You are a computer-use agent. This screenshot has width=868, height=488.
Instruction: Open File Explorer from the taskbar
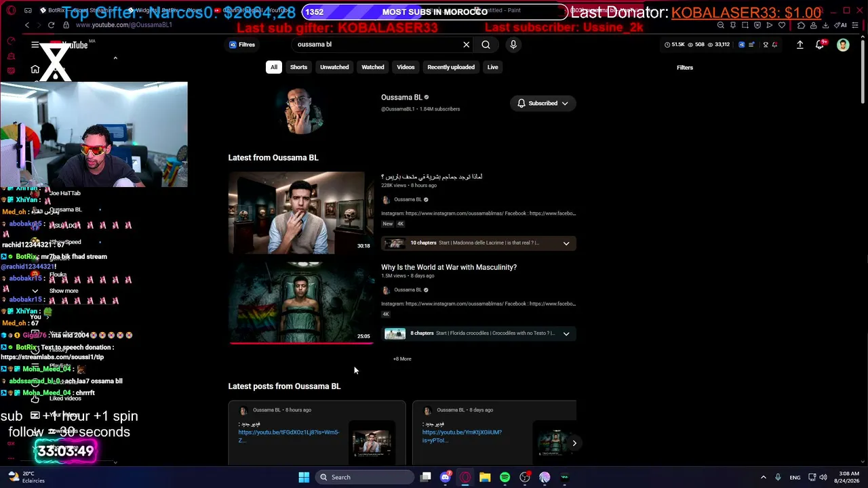coord(485,477)
